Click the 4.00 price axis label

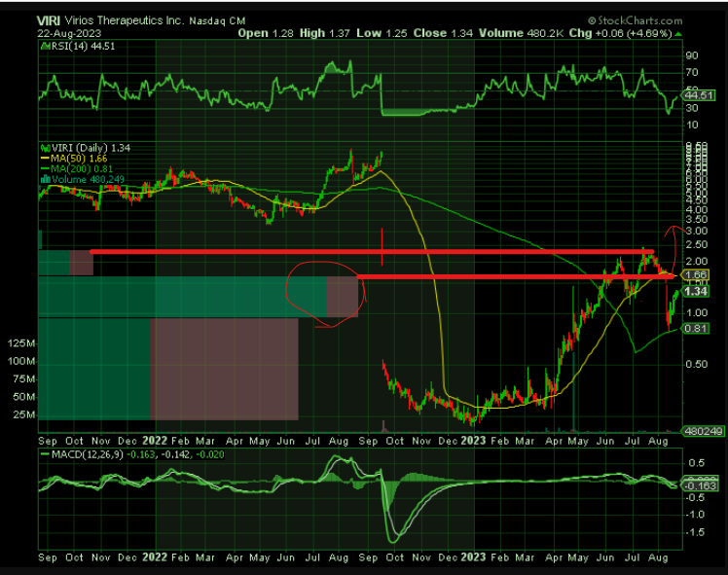[x=697, y=210]
